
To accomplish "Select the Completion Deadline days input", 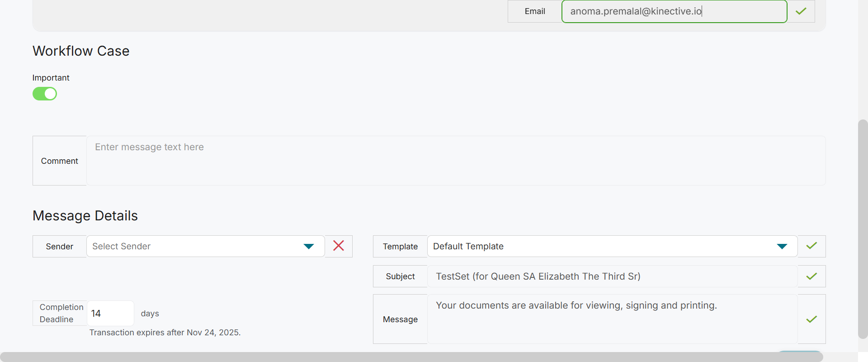I will click(x=110, y=313).
